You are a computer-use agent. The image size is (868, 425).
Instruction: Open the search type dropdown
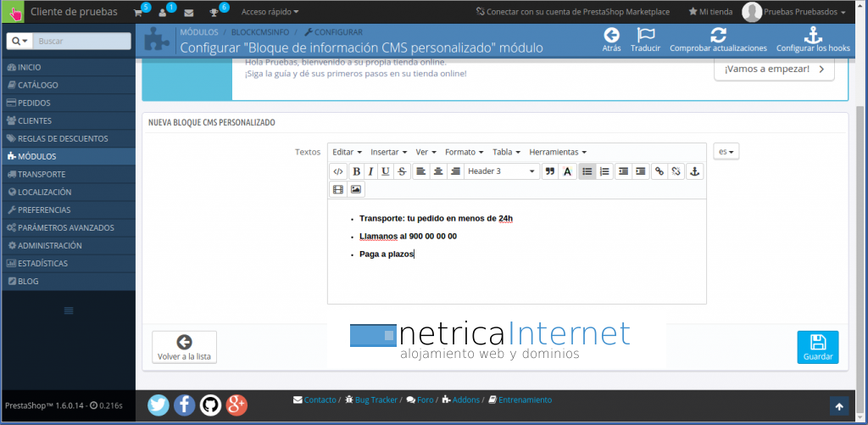point(20,41)
